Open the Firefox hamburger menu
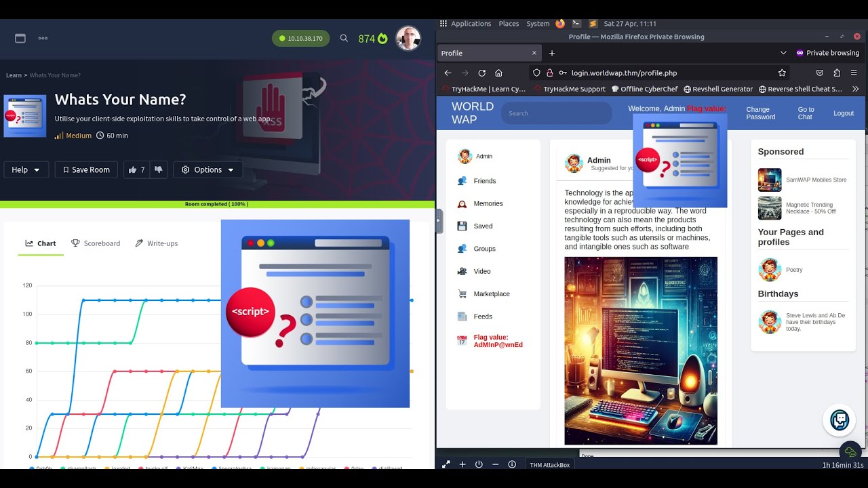 coord(854,73)
